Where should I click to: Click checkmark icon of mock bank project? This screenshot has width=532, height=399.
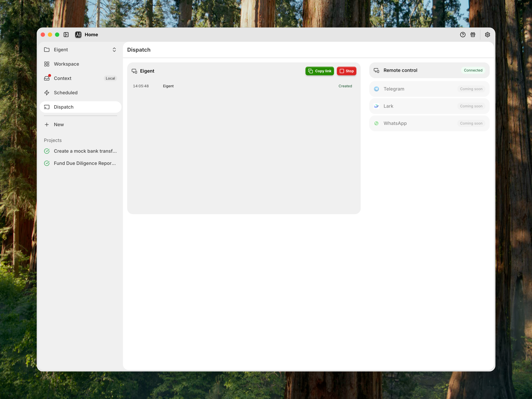(x=47, y=151)
